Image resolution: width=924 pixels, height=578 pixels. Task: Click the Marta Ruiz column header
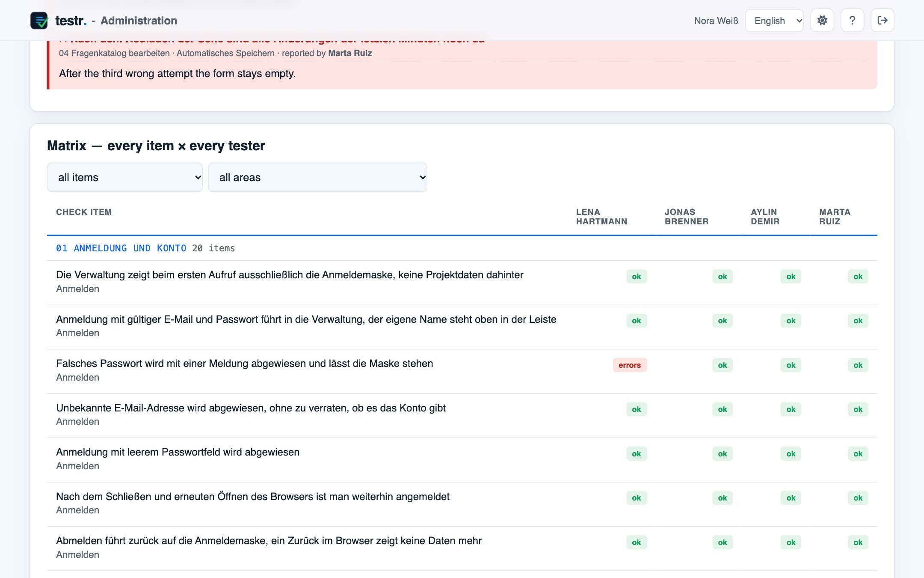[x=835, y=217]
